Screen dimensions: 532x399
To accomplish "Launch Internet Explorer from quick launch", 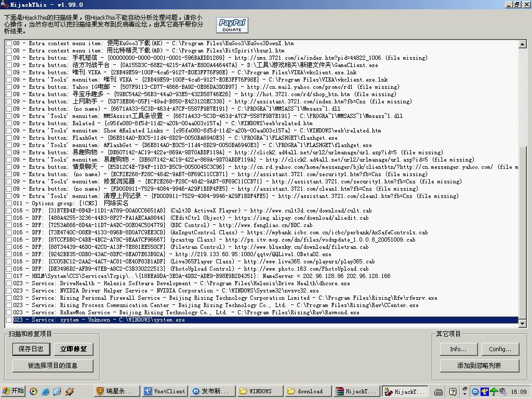I will point(46,392).
